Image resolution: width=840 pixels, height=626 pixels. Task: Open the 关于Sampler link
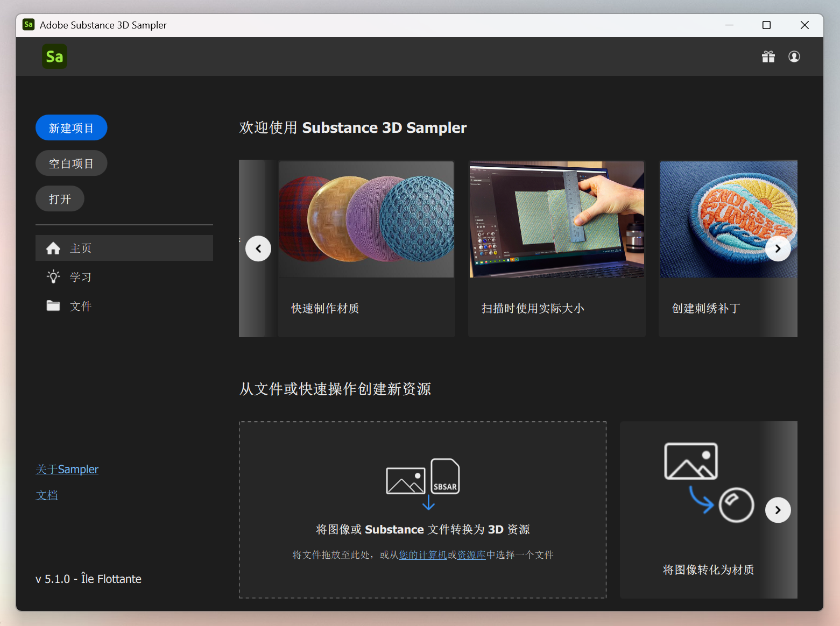click(x=67, y=469)
